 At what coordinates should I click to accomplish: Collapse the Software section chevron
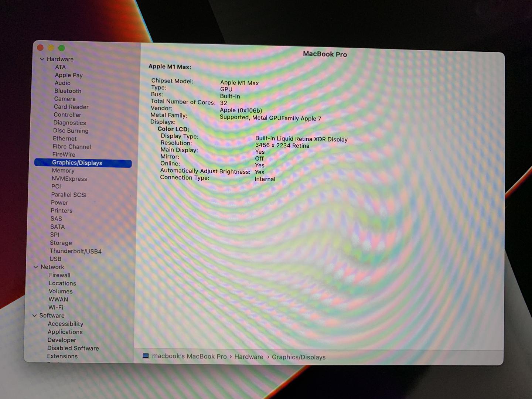coord(34,316)
